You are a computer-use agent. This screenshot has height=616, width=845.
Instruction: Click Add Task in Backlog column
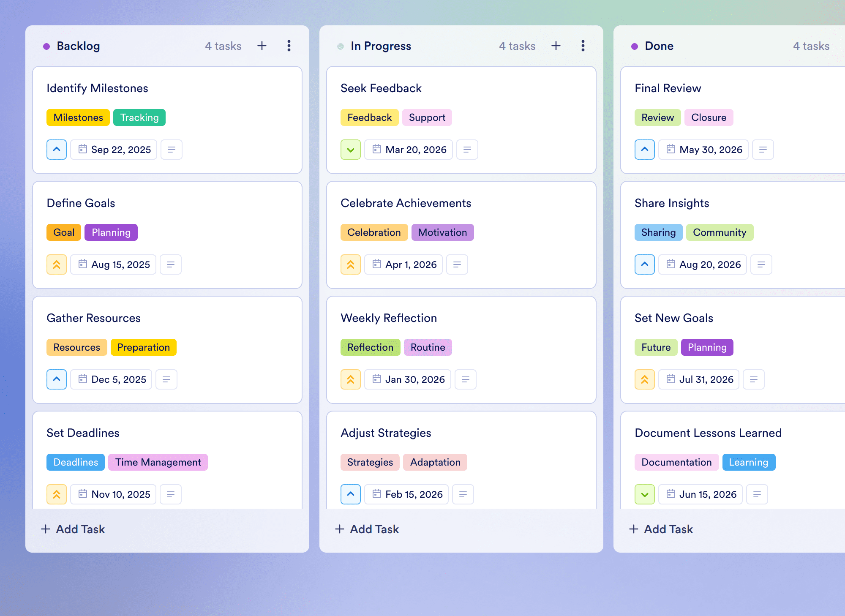click(x=73, y=529)
